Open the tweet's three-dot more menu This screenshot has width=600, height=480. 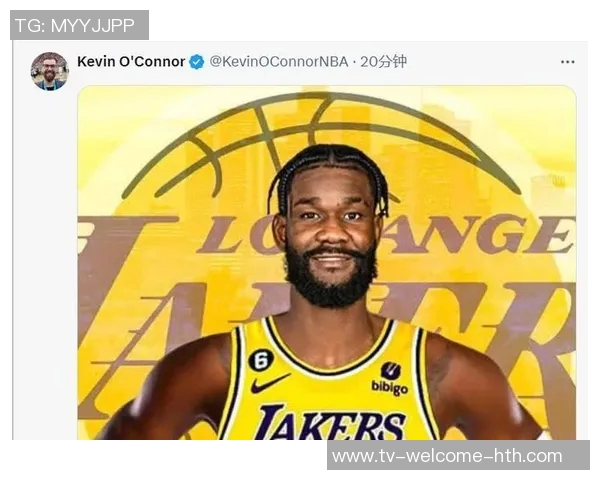(x=567, y=62)
